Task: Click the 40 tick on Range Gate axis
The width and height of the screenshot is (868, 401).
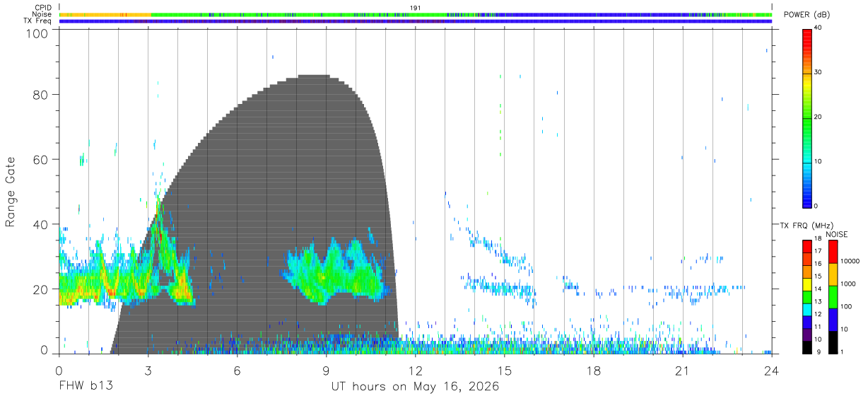Action: tap(41, 224)
